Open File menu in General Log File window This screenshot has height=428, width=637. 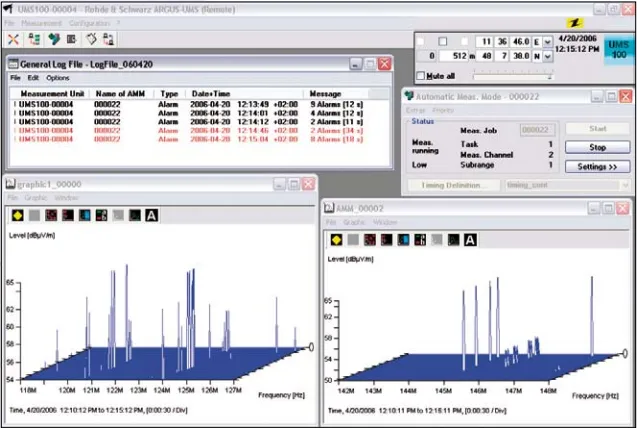coord(15,78)
